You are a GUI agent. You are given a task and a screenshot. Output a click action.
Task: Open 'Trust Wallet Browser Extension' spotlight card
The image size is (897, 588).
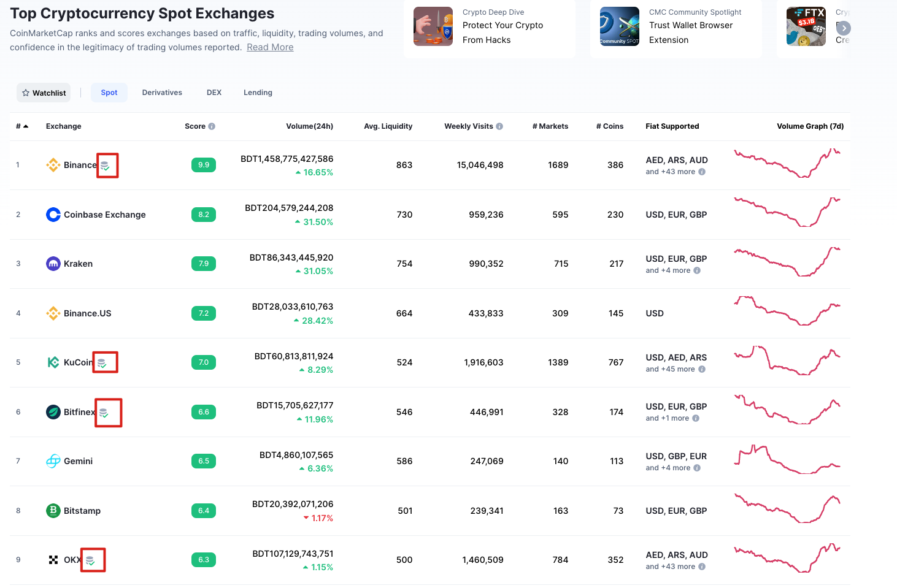(x=676, y=28)
